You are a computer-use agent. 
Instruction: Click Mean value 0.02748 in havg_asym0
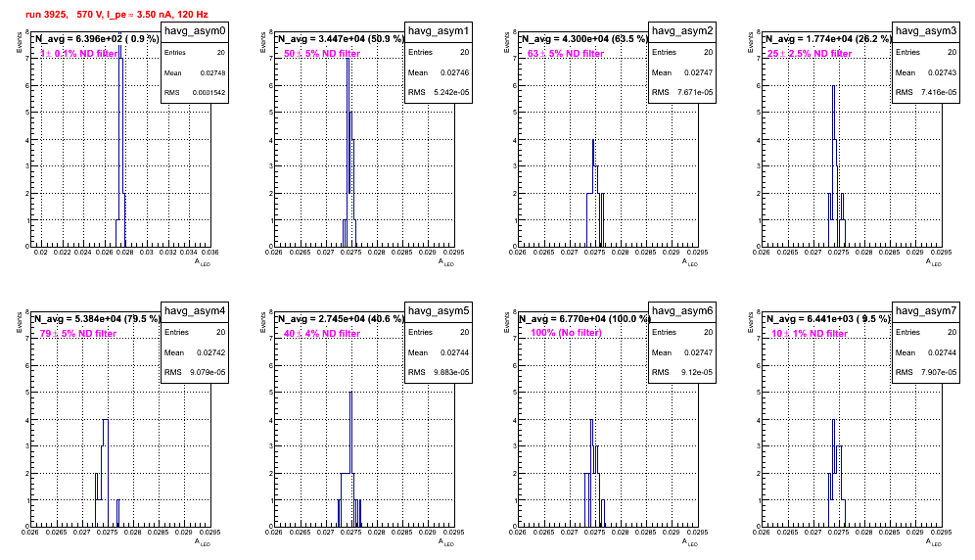pyautogui.click(x=212, y=72)
